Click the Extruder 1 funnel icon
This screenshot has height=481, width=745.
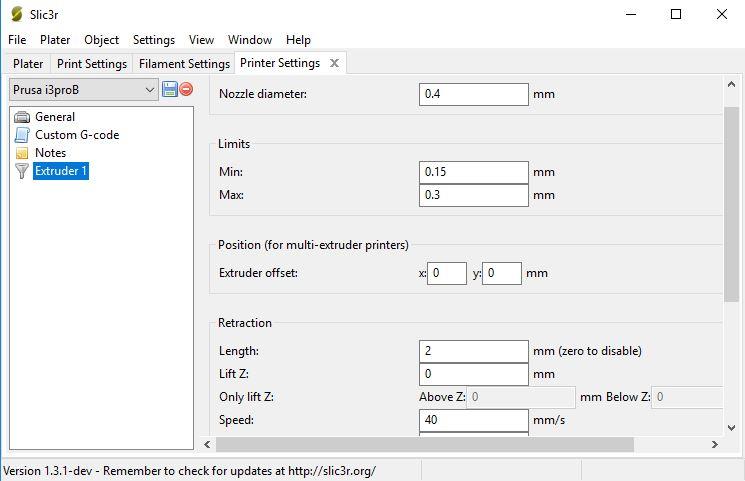click(x=22, y=171)
